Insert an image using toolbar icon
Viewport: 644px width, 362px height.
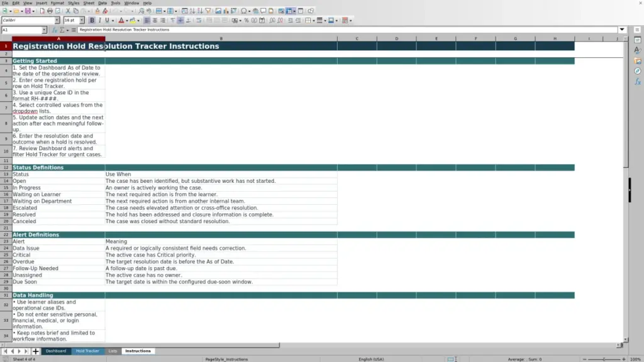218,11
